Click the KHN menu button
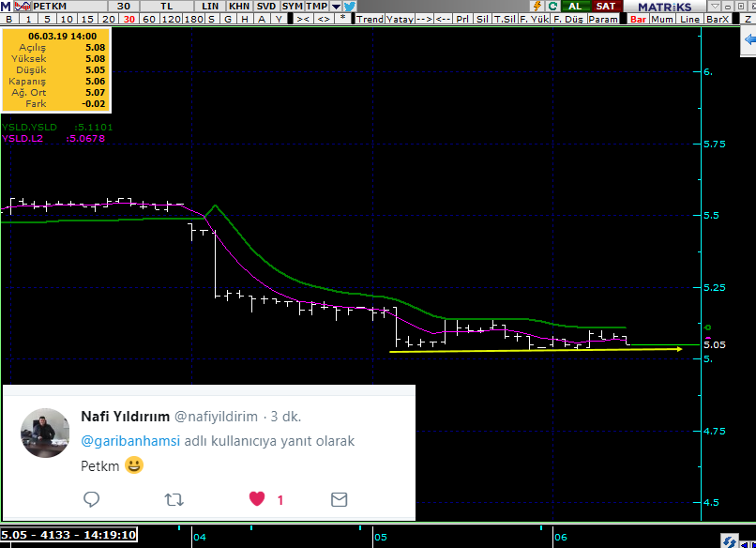 (x=239, y=7)
